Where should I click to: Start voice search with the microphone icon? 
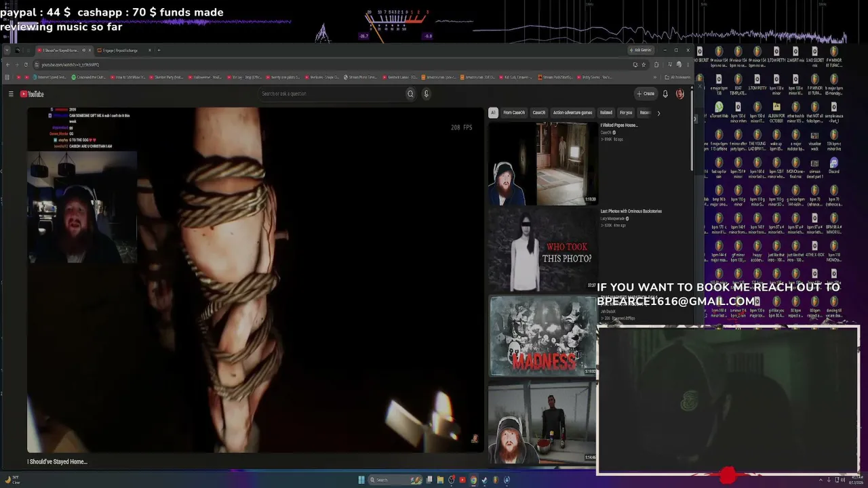point(427,94)
